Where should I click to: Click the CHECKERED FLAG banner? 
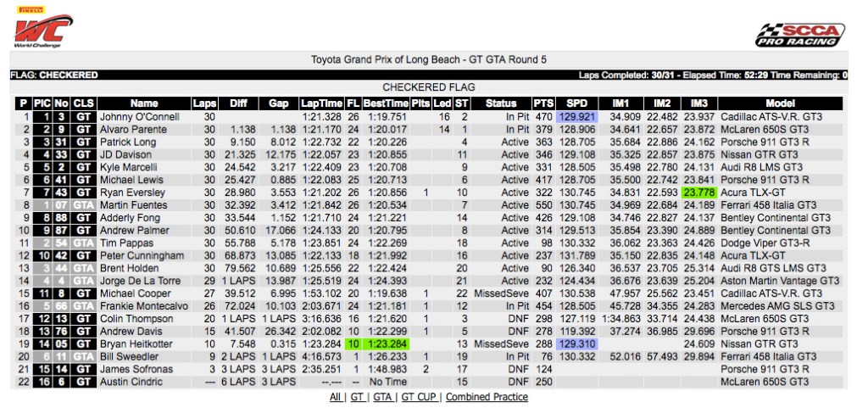point(428,87)
